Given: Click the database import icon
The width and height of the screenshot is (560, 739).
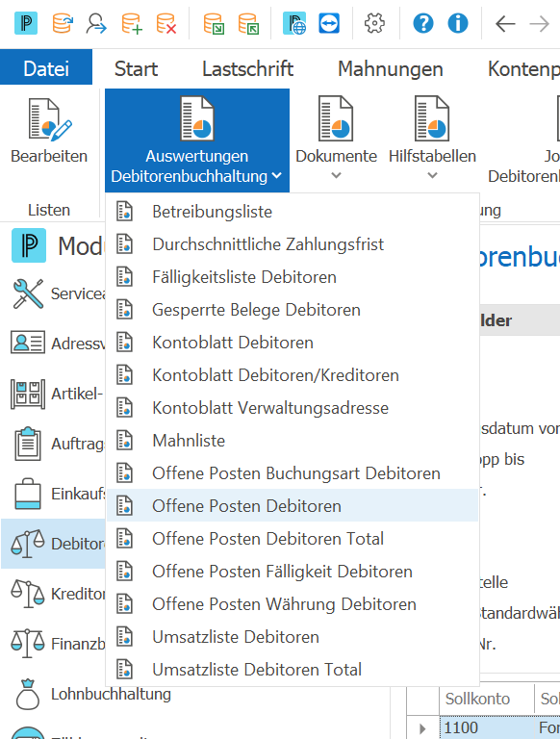Looking at the screenshot, I should [214, 23].
